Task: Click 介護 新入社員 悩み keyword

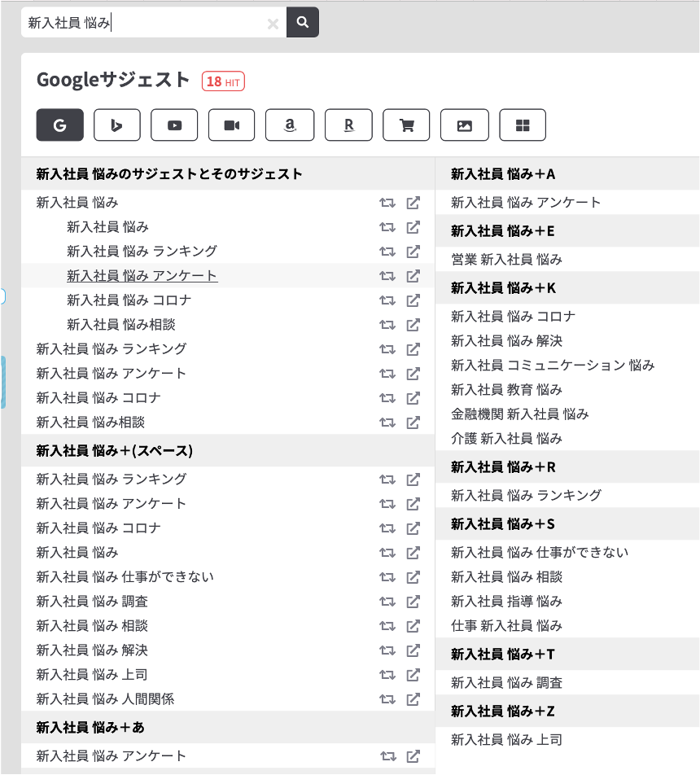Action: point(507,439)
